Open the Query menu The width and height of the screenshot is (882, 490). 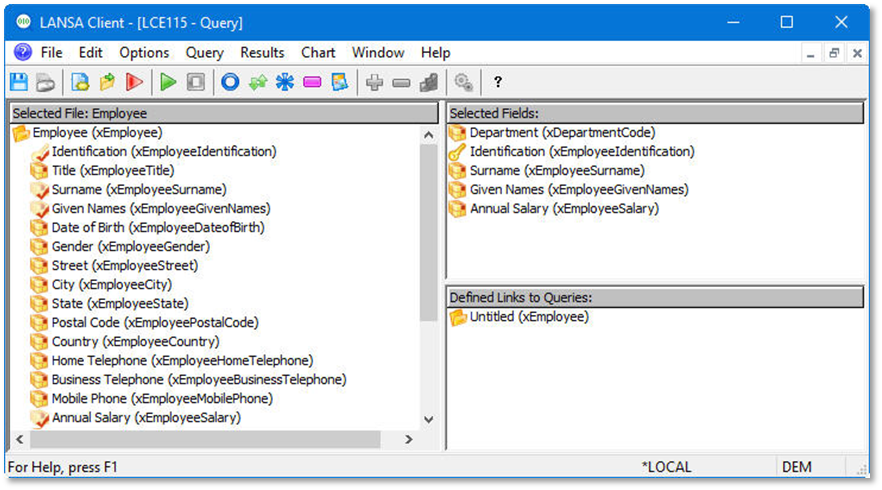205,52
